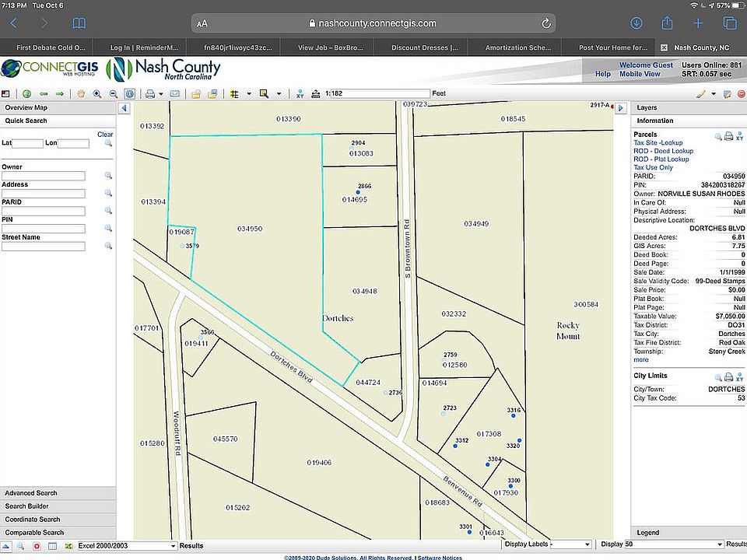Click the buffer search magnifier tool

(264, 94)
